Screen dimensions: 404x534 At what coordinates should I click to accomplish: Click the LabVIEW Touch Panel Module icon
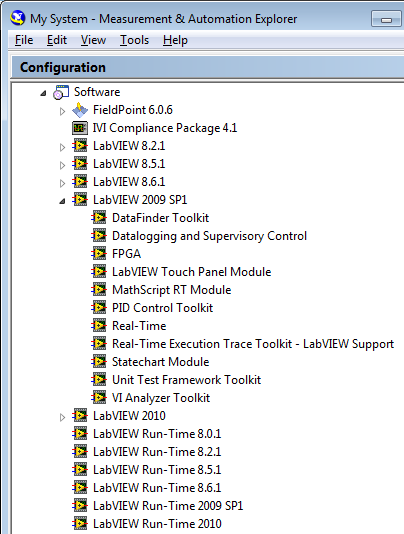click(99, 272)
